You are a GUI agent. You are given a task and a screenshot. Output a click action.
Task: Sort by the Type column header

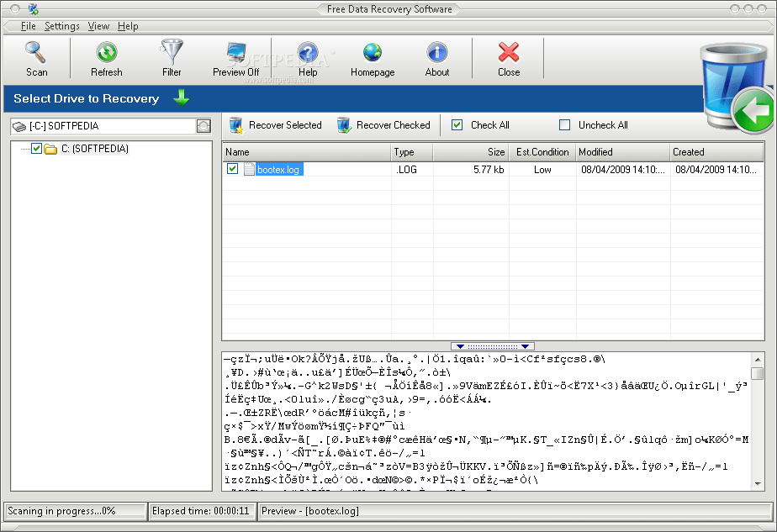412,152
